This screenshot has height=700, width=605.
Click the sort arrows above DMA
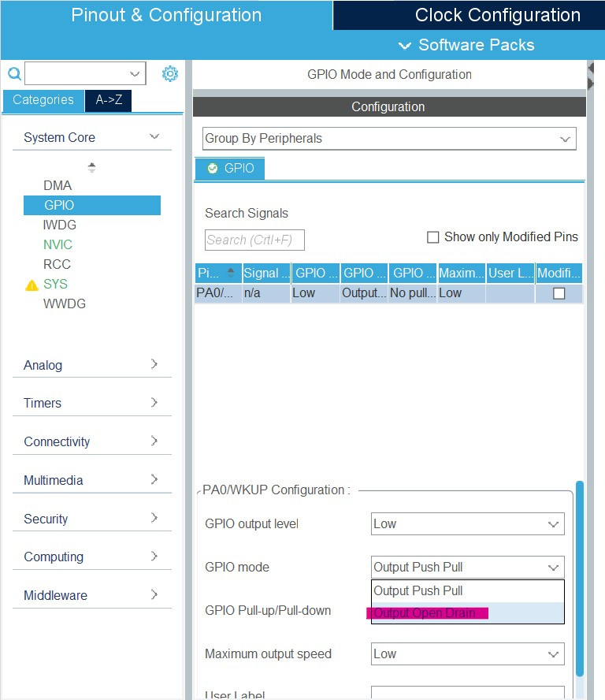click(92, 167)
